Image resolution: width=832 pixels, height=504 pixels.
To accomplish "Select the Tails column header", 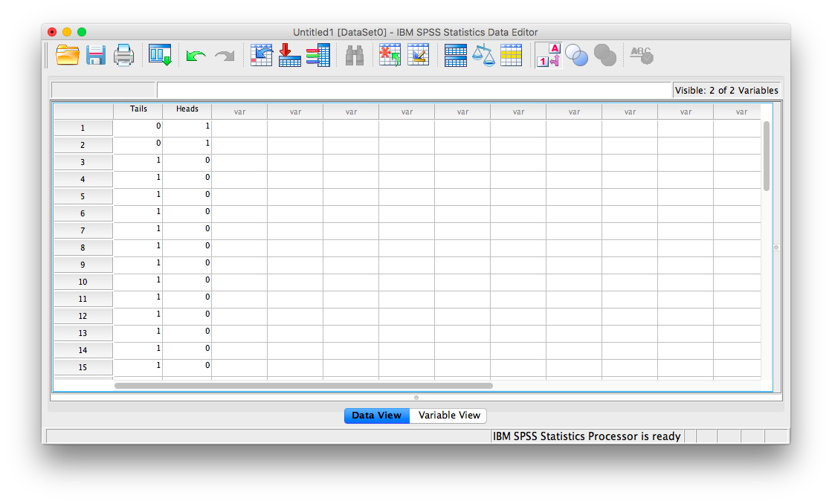I will [138, 109].
